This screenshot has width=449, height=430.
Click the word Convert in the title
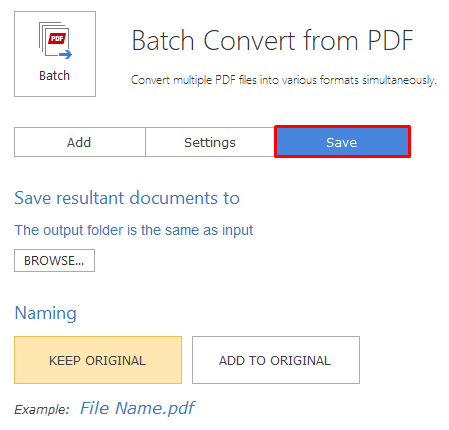[x=249, y=41]
